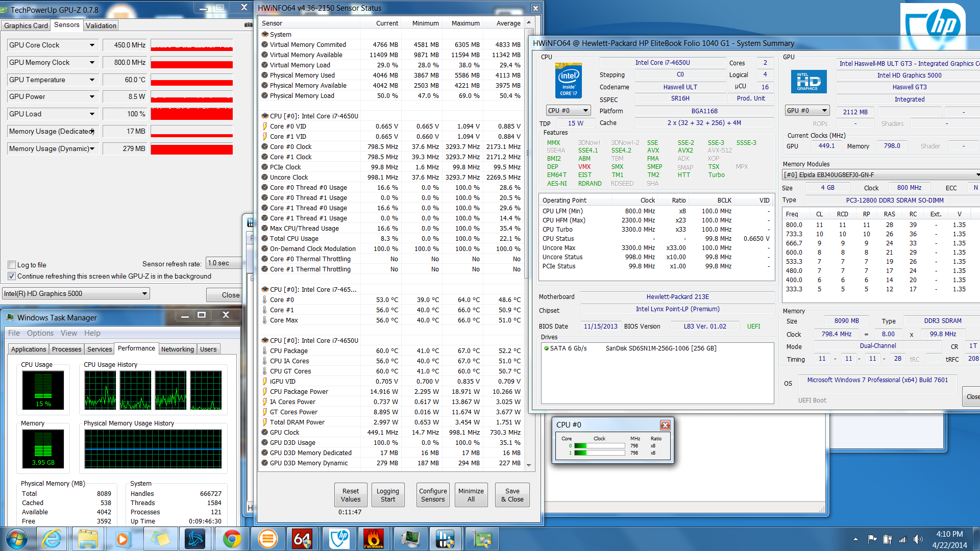Click the GPU-Z screenshot camera icon

pyautogui.click(x=249, y=24)
